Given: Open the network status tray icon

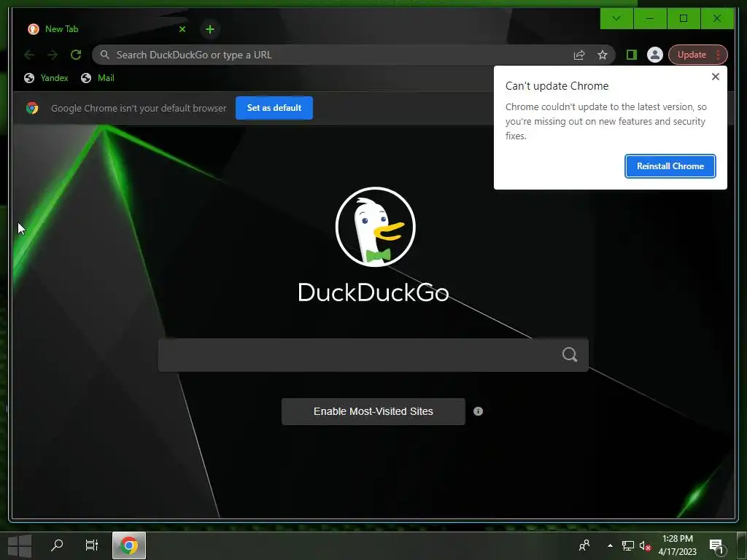Looking at the screenshot, I should click(628, 545).
